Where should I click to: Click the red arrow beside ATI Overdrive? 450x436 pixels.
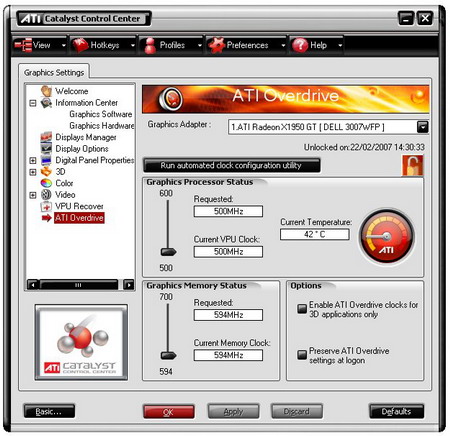(47, 218)
